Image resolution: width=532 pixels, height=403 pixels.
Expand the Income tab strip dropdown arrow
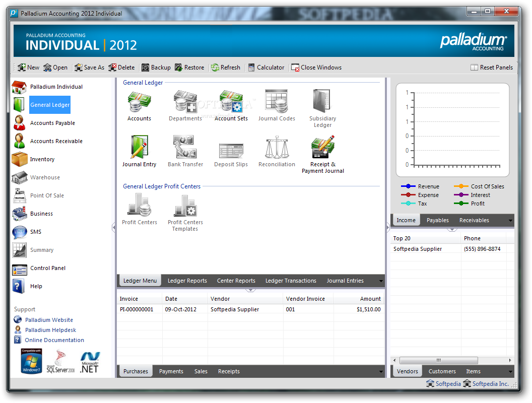511,221
